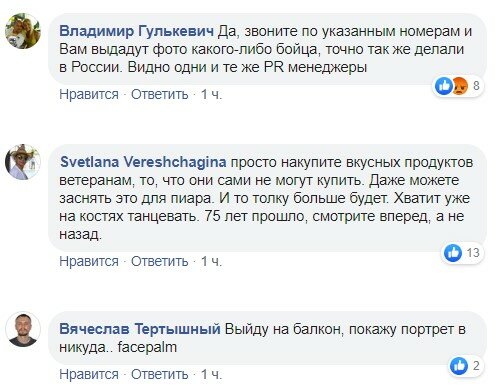Open reaction count 2 on Вячеслав's comment
Viewport: 500px width, 392px height.
[476, 366]
